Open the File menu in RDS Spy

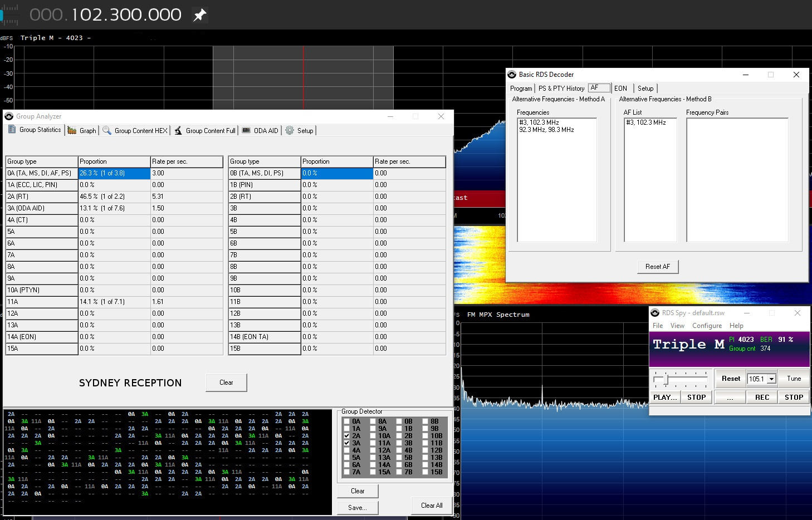[x=658, y=326]
